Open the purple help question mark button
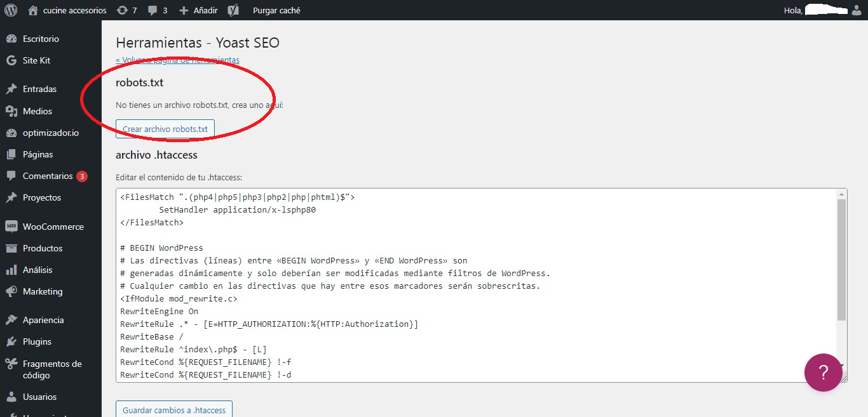Viewport: 868px width, 417px height. [x=824, y=373]
